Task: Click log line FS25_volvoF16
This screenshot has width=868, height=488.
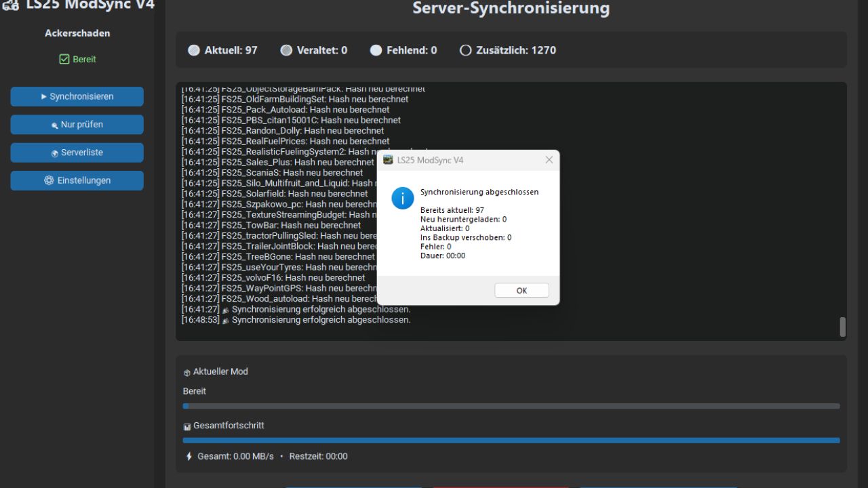Action: [x=273, y=277]
